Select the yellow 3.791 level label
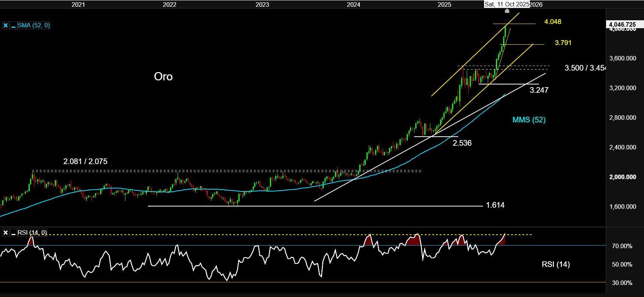 563,43
